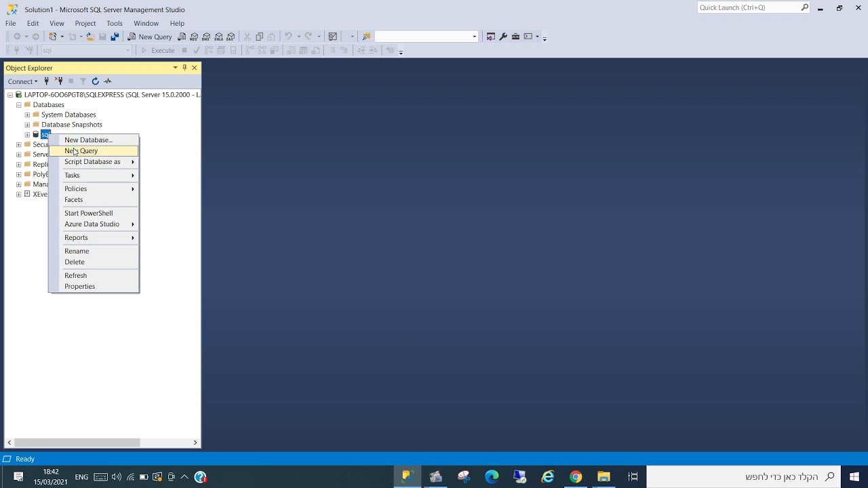Click the Analysis Services MDX Query icon

coord(194,37)
